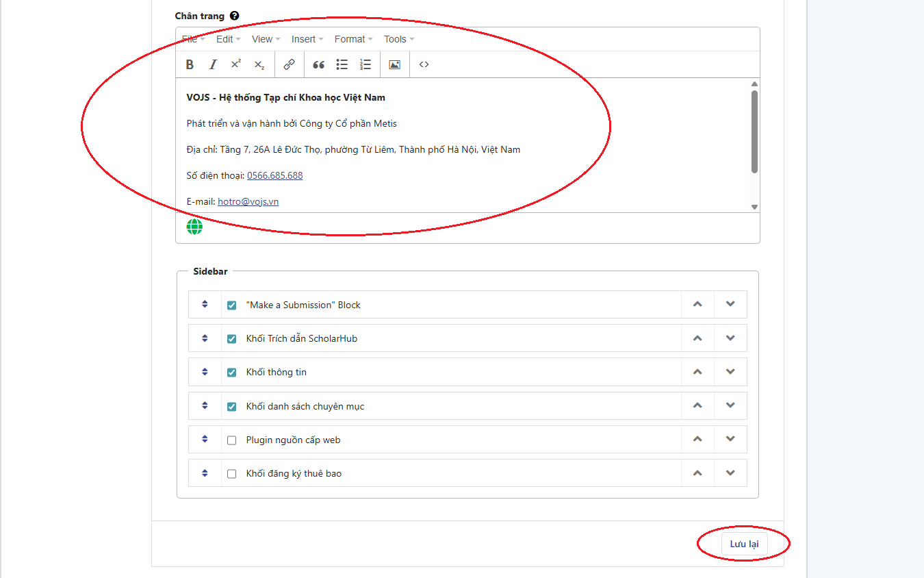Open the Format dropdown menu

[x=353, y=39]
